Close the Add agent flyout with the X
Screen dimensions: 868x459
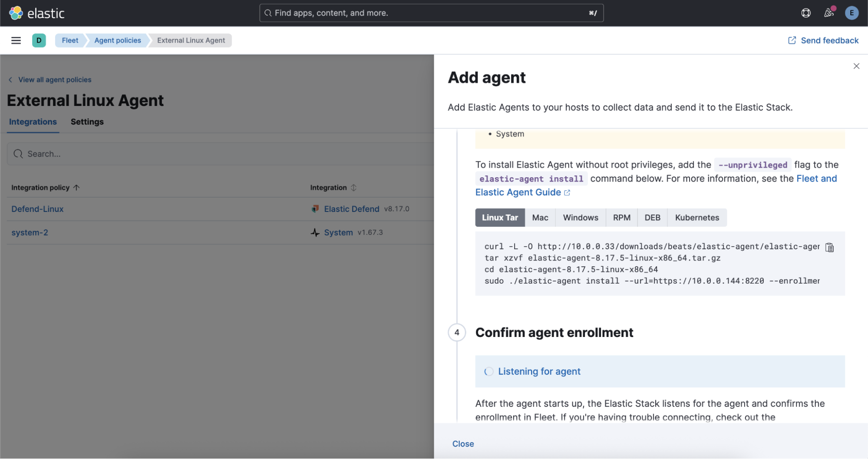pyautogui.click(x=856, y=66)
